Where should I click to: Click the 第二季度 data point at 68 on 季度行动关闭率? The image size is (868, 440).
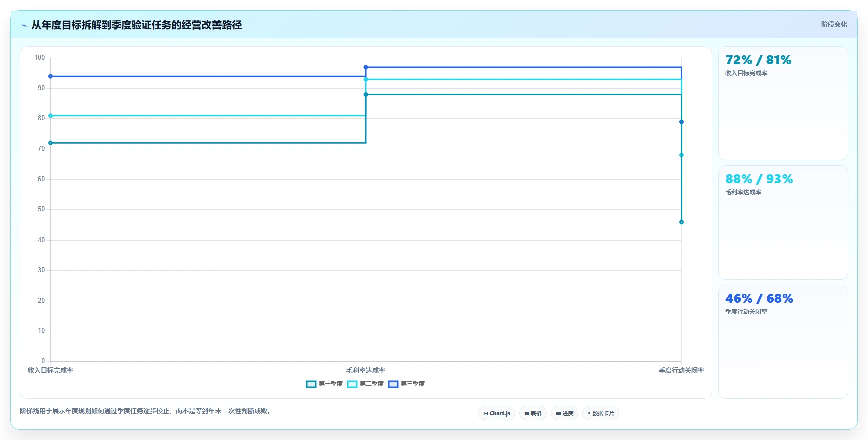(x=681, y=155)
